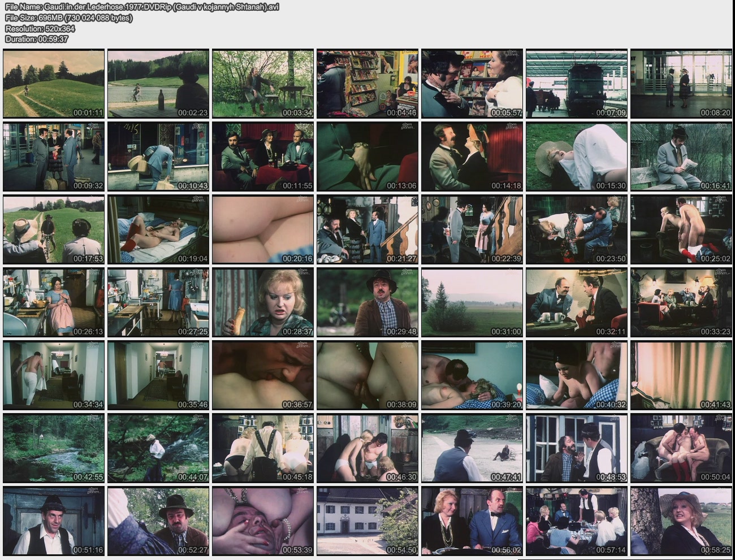
Task: Click the staircase scene thumbnail at 00:21:27
Action: 367,229
